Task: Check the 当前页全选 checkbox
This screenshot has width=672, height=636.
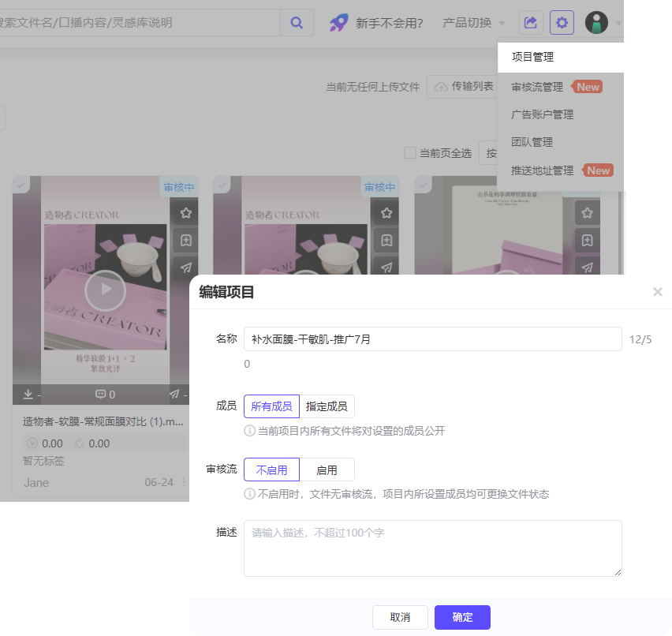Action: pos(410,153)
